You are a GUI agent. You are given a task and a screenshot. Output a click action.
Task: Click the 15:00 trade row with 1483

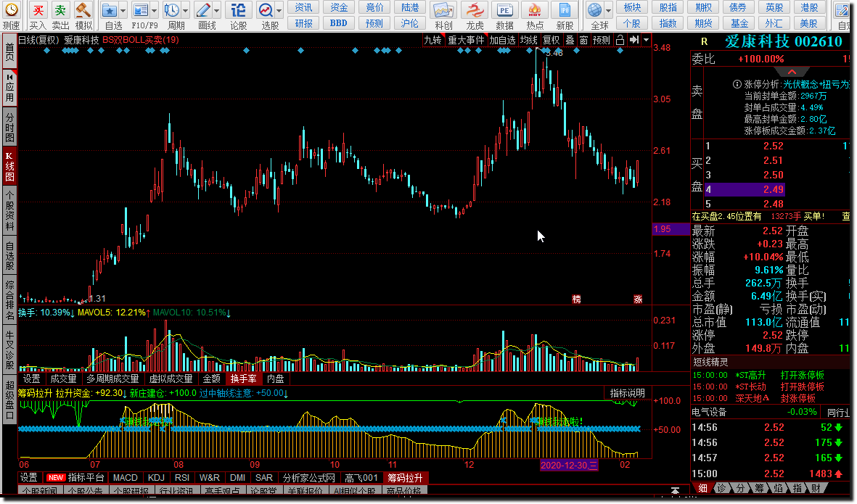pyautogui.click(x=771, y=474)
